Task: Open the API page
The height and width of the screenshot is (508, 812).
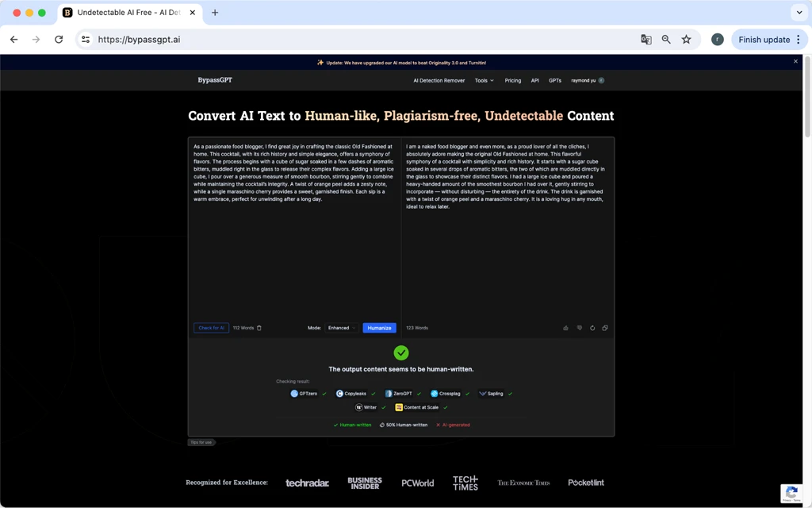Action: point(535,80)
